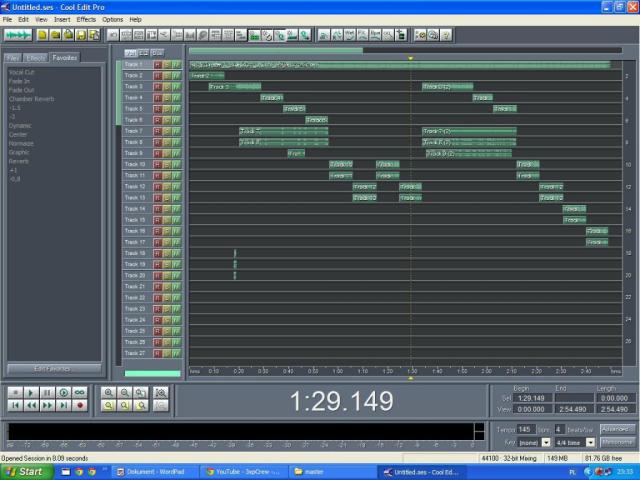Switch to the Favorites panel tab

(64, 58)
